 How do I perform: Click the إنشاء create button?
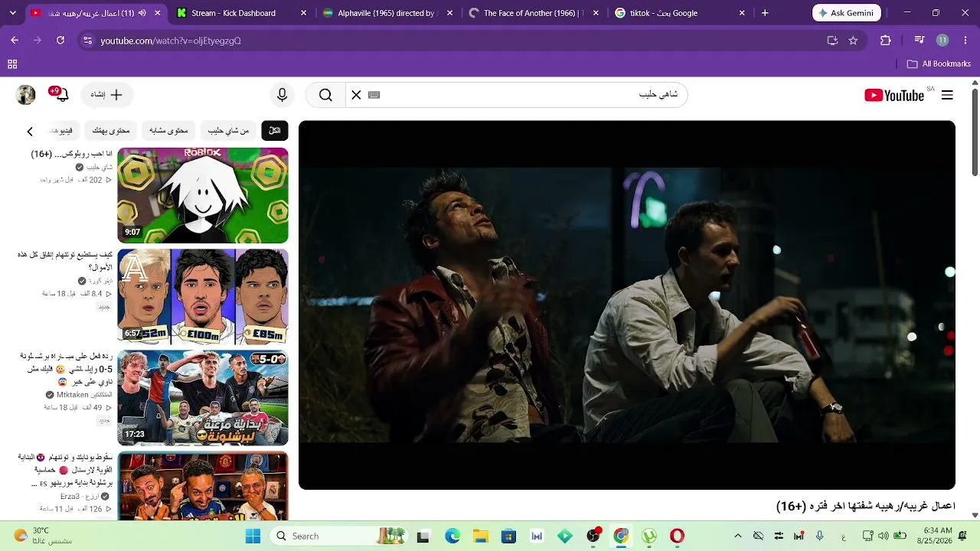coord(106,95)
